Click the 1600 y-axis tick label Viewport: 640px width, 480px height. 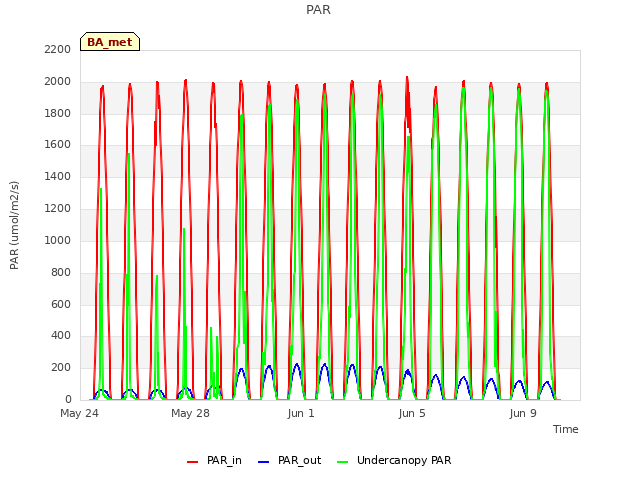[58, 145]
